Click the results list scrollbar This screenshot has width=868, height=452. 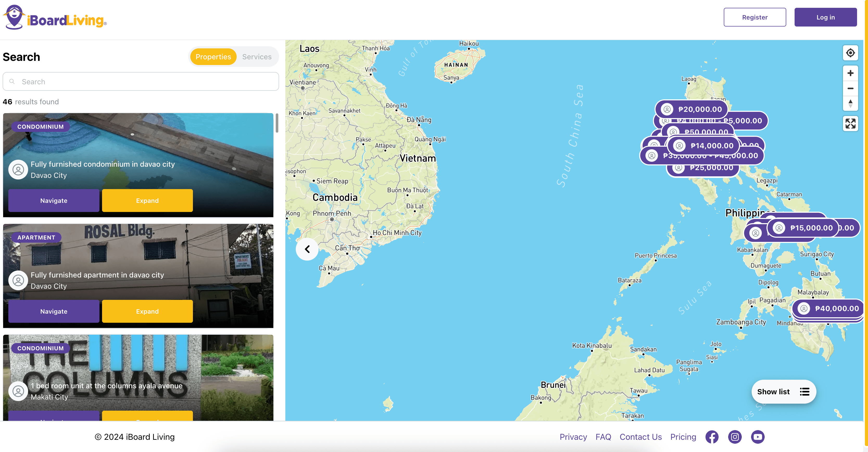(x=277, y=123)
